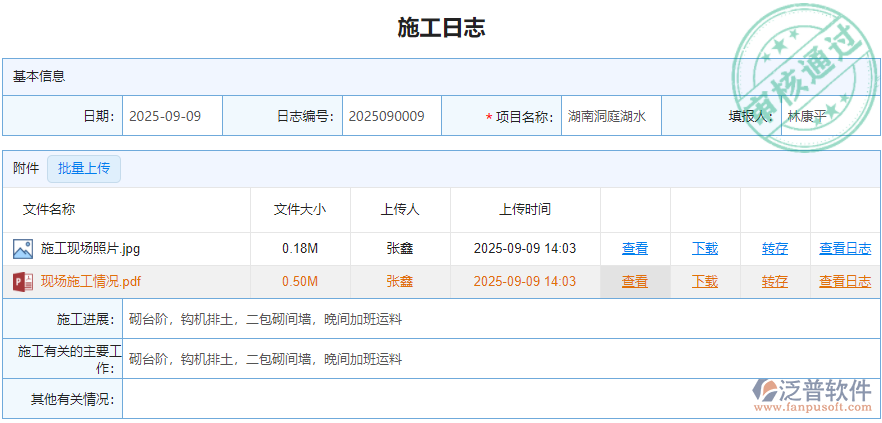Click the PDF file icon for 现场施工情况
Viewport: 882px width, 423px height.
pyautogui.click(x=23, y=282)
